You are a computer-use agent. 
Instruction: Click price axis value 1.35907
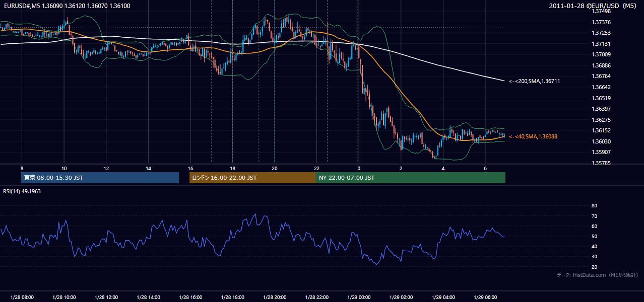[601, 152]
